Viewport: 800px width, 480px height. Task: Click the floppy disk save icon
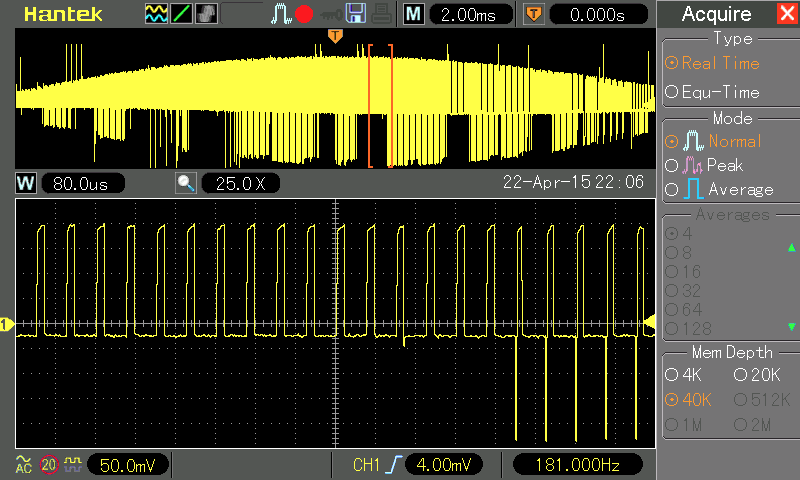tap(356, 14)
